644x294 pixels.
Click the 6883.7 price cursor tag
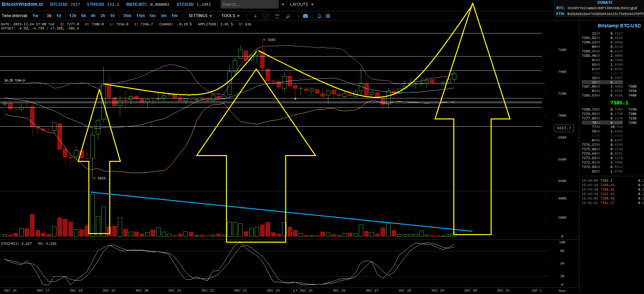tap(564, 128)
